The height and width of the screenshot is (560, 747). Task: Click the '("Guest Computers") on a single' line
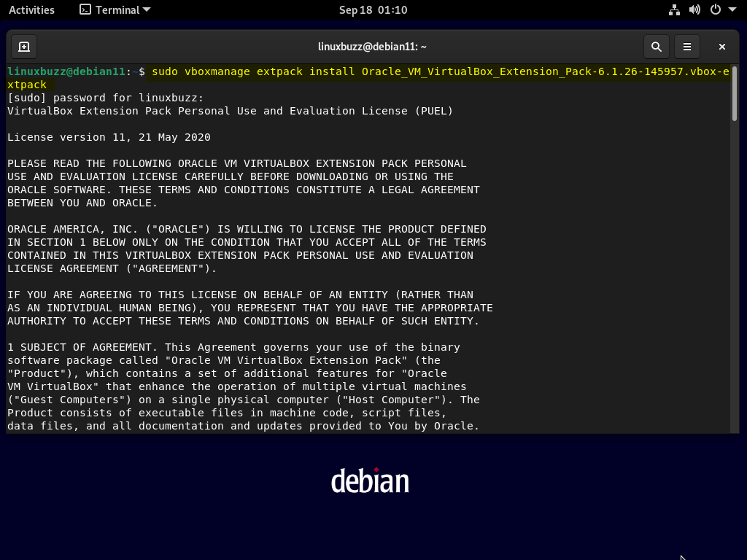pyautogui.click(x=244, y=400)
